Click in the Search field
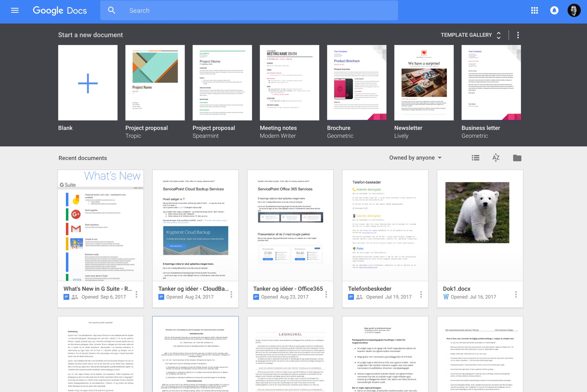Viewport: 587px width, 392px height. click(x=249, y=10)
